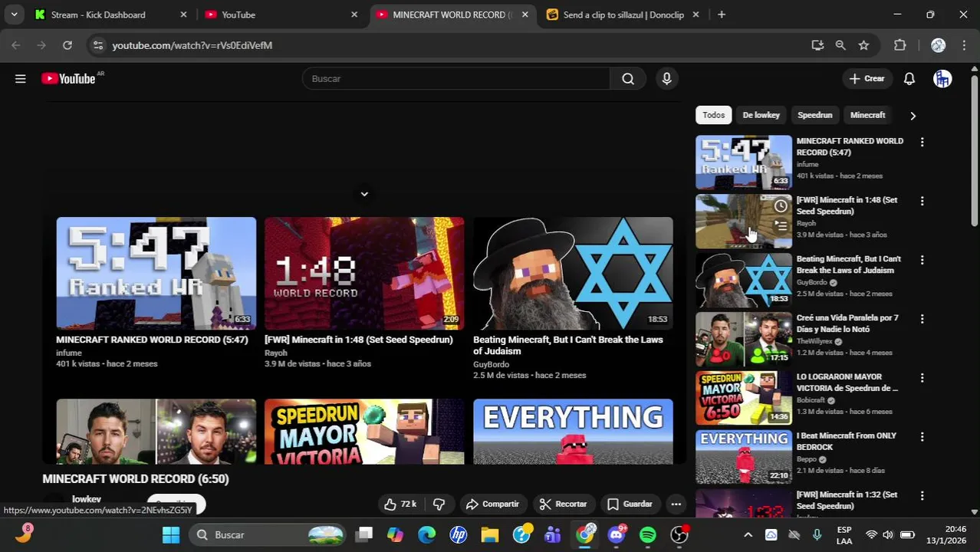Open Spotify from the taskbar

click(648, 534)
